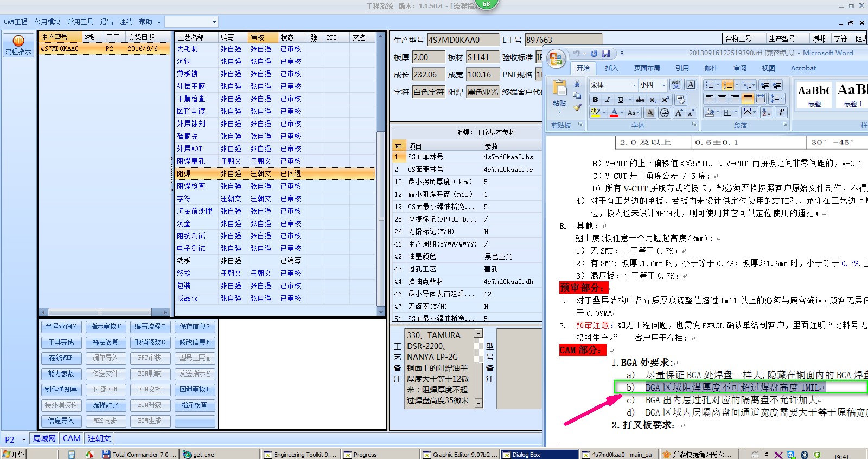Toggle Justify alignment in Word
The image size is (868, 459).
pyautogui.click(x=748, y=99)
